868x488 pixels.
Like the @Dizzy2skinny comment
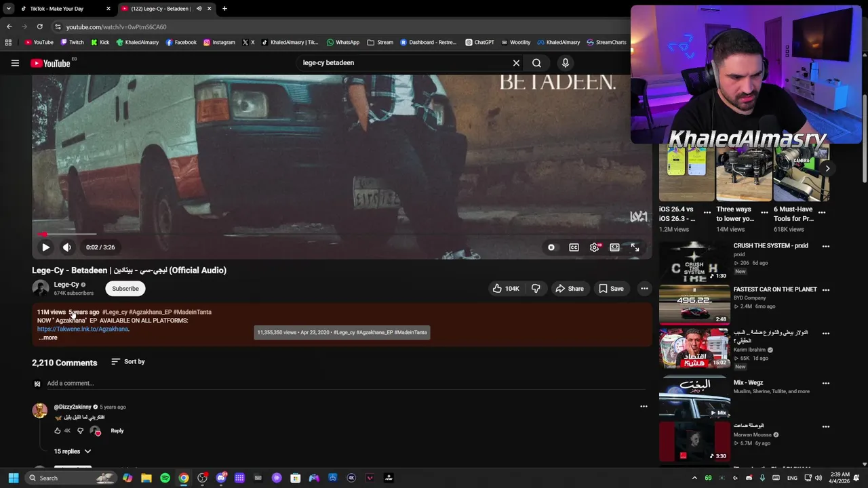(x=58, y=431)
